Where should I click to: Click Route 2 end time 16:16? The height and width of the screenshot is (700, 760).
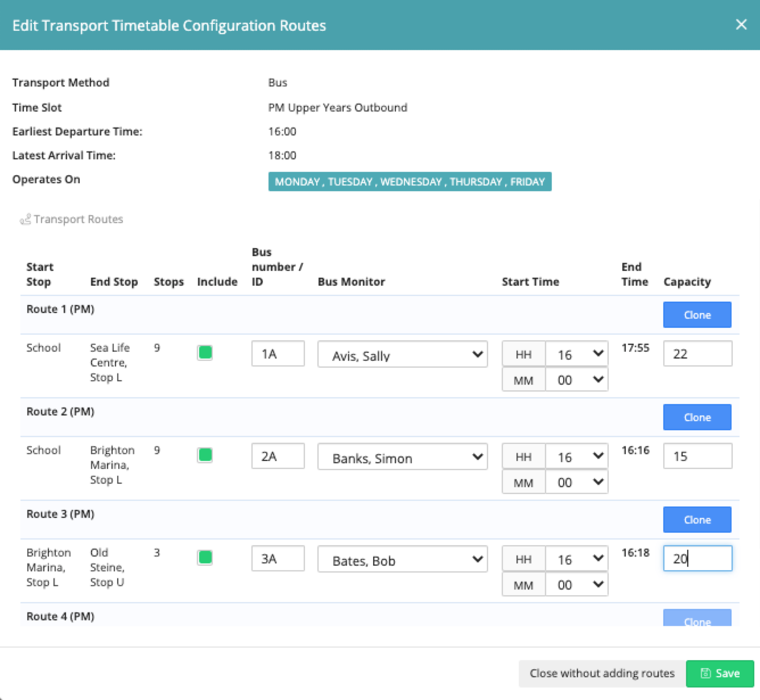(635, 450)
